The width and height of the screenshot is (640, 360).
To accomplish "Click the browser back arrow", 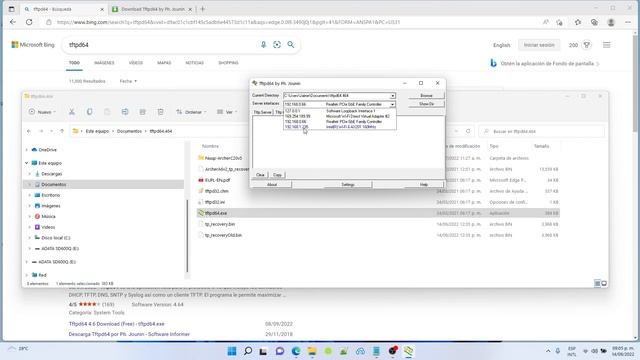I will [13, 22].
